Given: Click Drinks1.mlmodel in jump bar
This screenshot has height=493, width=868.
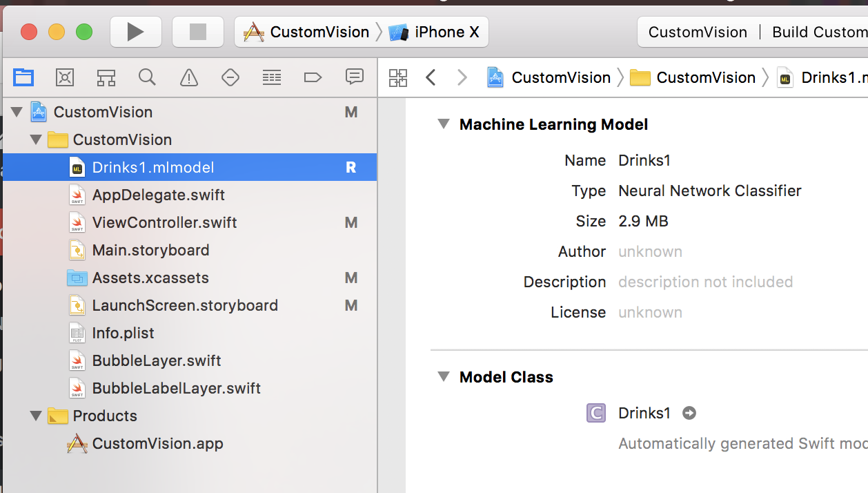Looking at the screenshot, I should click(822, 77).
